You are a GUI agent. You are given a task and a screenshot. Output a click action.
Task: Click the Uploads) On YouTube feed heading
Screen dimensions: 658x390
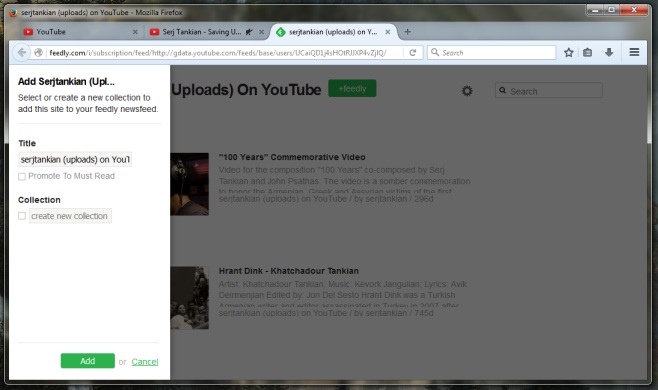pyautogui.click(x=246, y=89)
